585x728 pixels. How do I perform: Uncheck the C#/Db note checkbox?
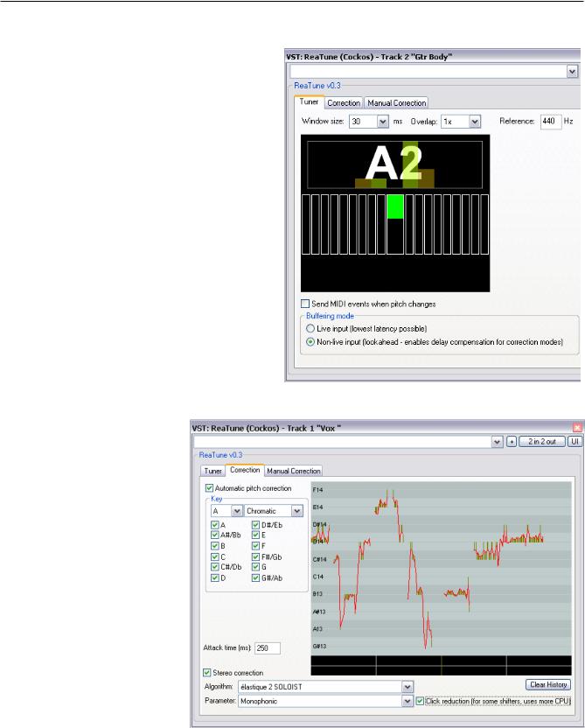[215, 567]
